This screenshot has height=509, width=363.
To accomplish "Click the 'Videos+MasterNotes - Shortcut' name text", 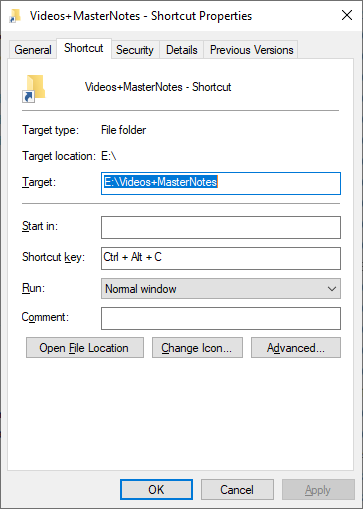I will point(158,87).
